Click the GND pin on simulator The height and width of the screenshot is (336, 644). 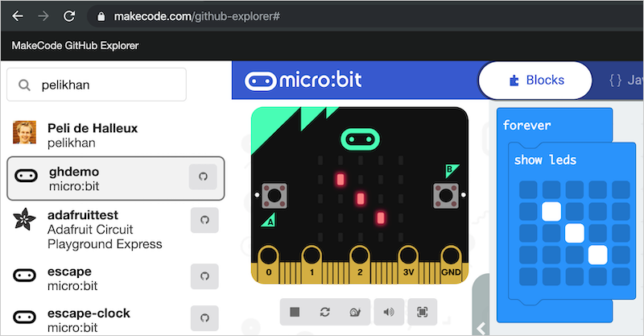pos(451,264)
